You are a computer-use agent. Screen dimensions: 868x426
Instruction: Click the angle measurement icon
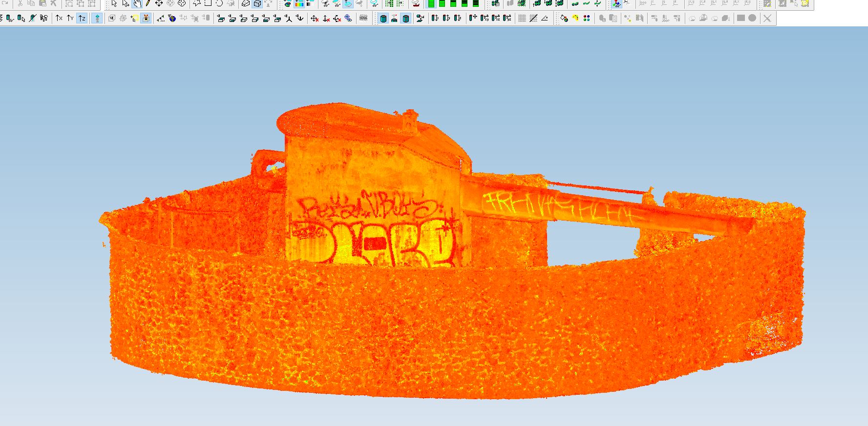click(545, 18)
